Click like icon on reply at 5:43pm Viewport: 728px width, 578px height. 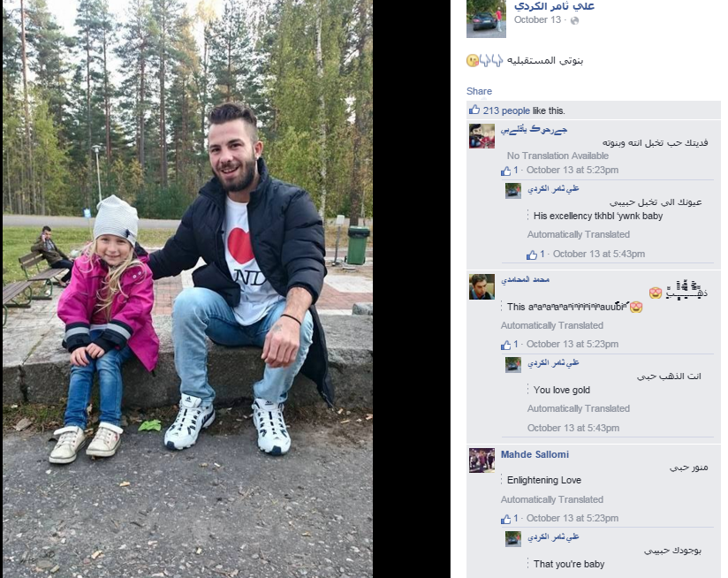(x=532, y=255)
